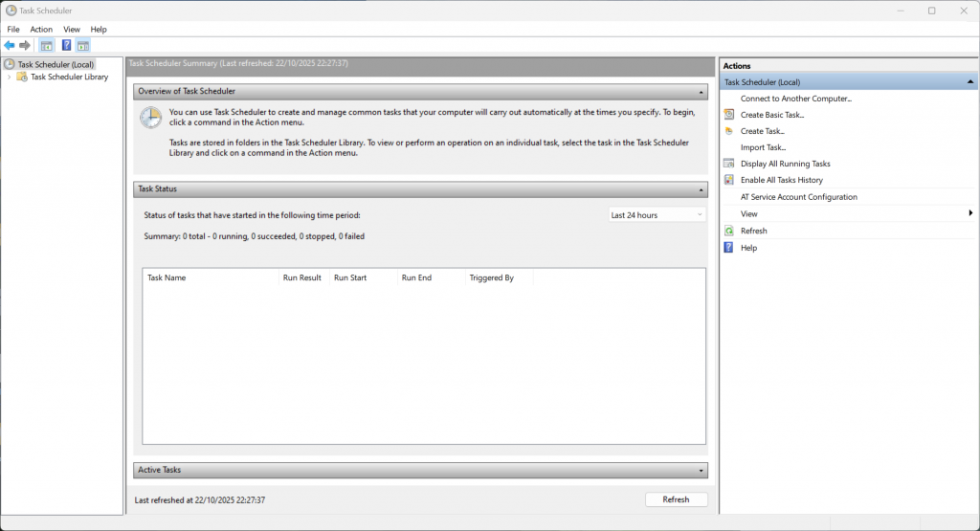Open the View menu in menu bar
This screenshot has width=980, height=531.
71,30
